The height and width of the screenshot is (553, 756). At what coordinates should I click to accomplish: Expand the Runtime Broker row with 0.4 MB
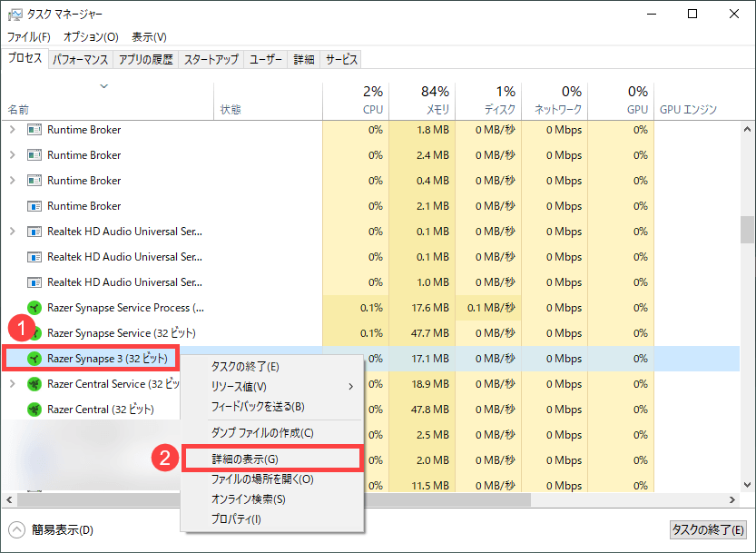(x=13, y=181)
